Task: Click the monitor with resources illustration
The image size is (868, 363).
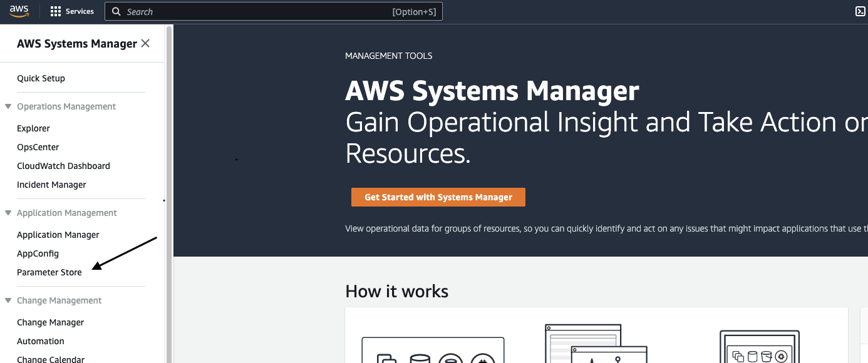Action: point(760,347)
